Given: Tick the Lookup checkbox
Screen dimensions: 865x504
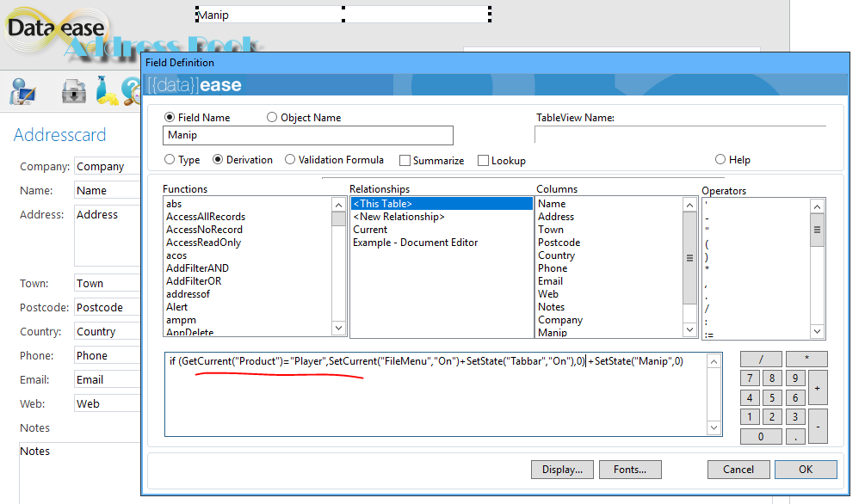Looking at the screenshot, I should point(483,161).
